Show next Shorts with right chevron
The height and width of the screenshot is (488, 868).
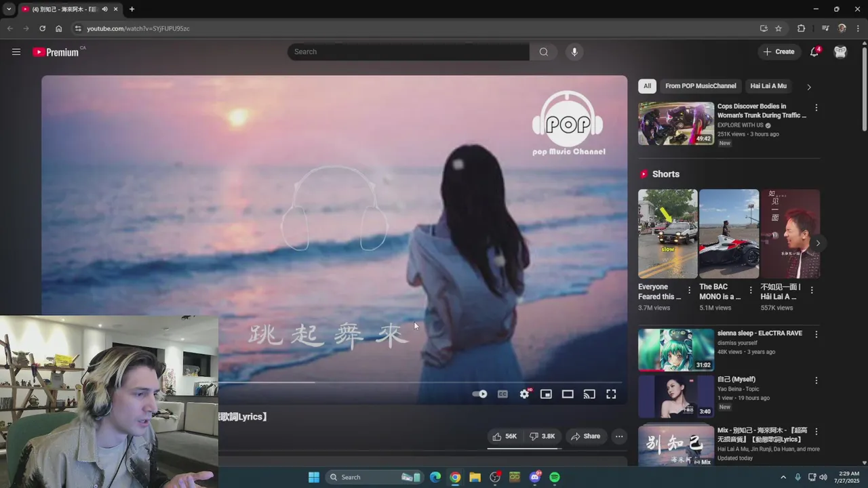tap(818, 243)
